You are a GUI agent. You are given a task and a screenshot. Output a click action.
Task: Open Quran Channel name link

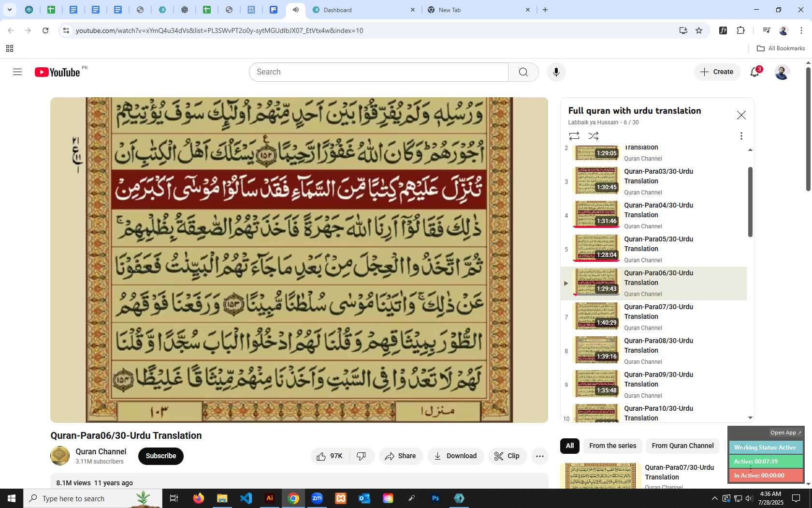click(x=101, y=451)
